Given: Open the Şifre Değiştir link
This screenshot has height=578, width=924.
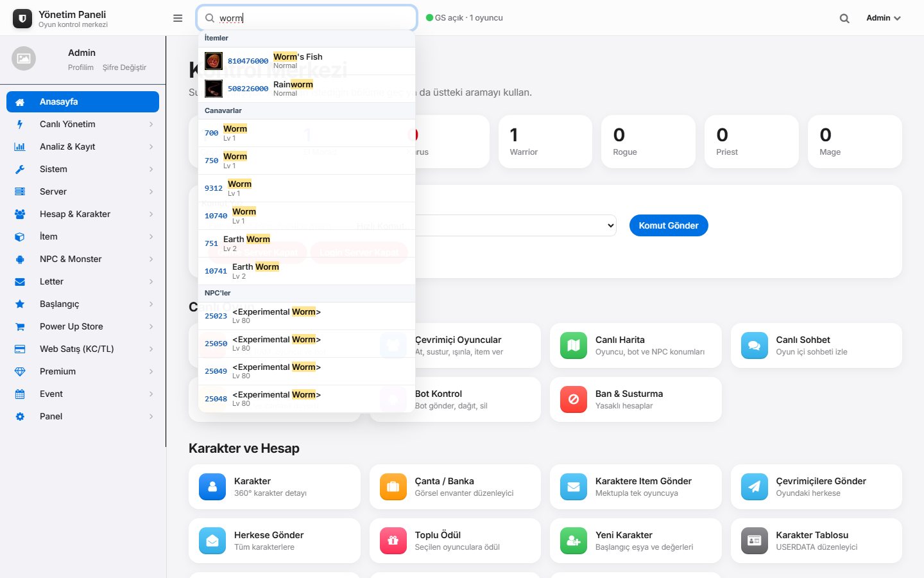Looking at the screenshot, I should 124,67.
